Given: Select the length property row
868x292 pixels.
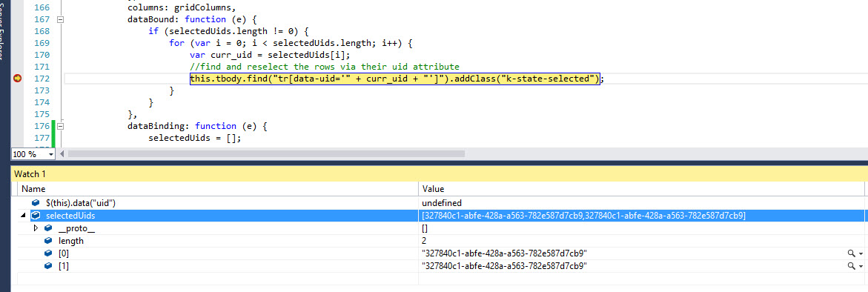Looking at the screenshot, I should (440, 241).
